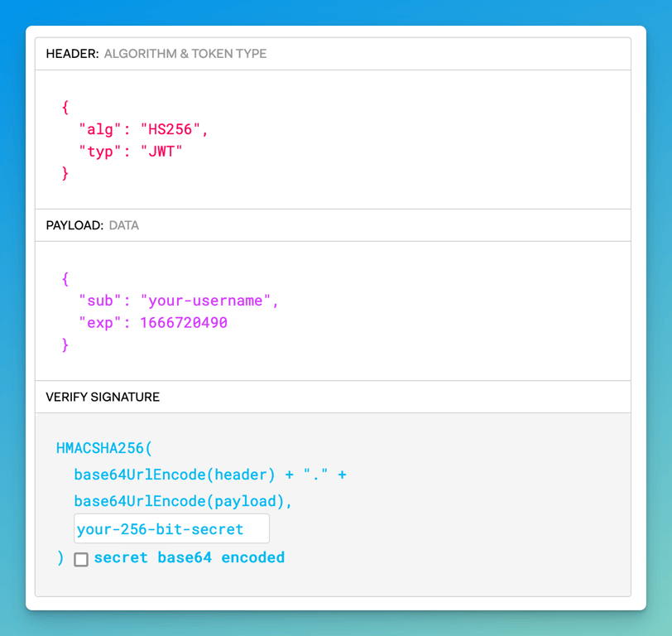Screen dimensions: 672x636
Task: Click the header's opening curly brace
Action: click(65, 107)
